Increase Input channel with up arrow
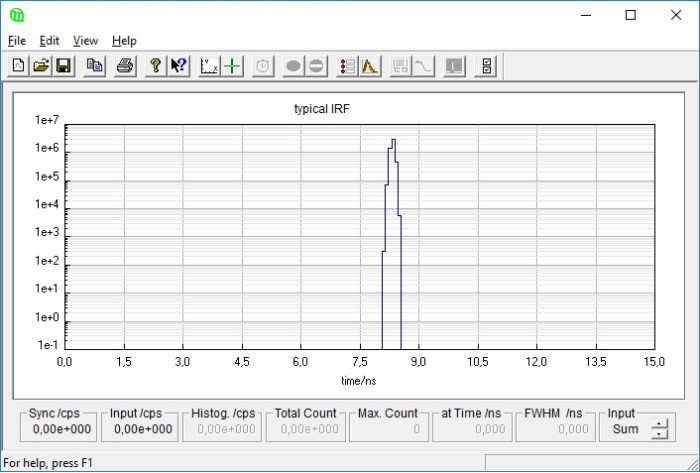 (x=658, y=424)
